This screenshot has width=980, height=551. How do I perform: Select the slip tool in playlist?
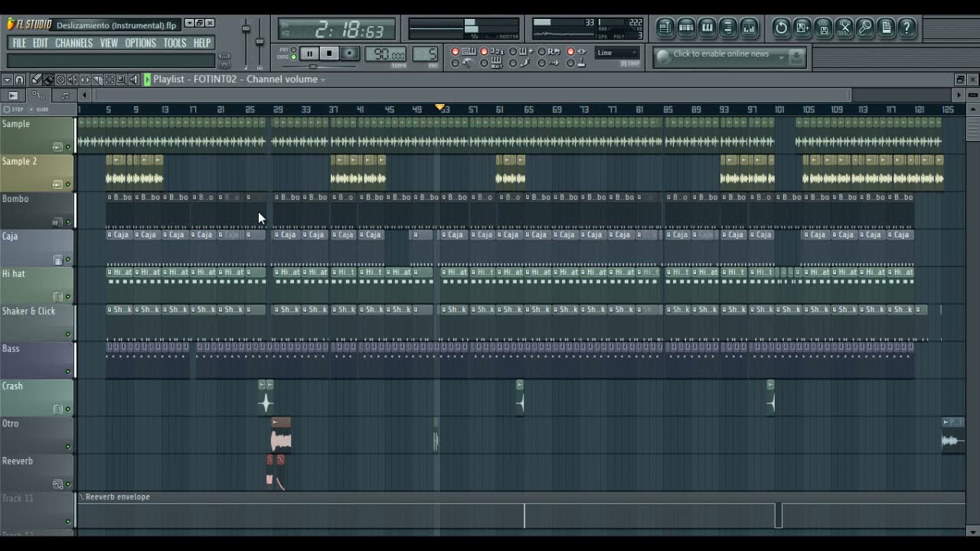pos(85,80)
